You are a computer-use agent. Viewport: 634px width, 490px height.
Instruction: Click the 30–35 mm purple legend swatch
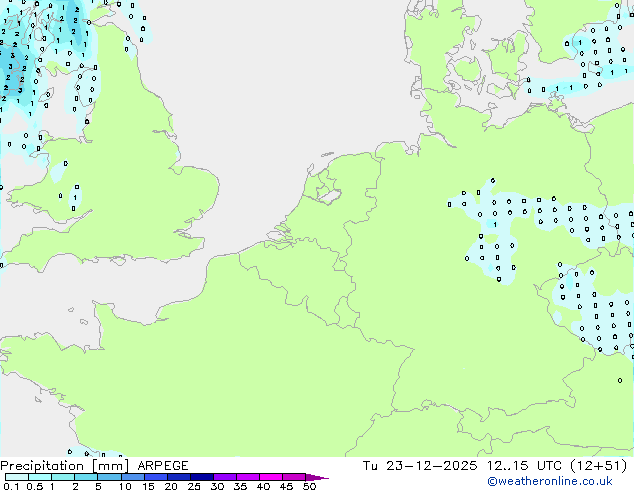pyautogui.click(x=225, y=477)
